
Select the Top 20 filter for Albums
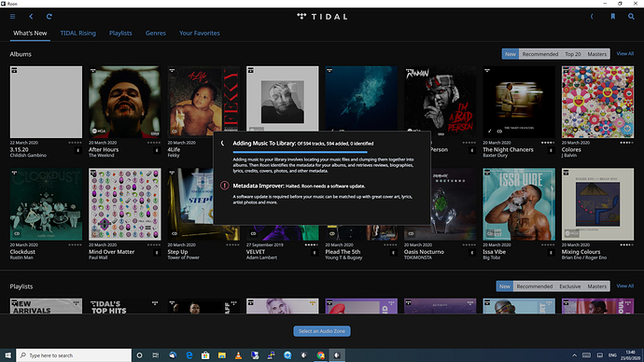tap(572, 54)
